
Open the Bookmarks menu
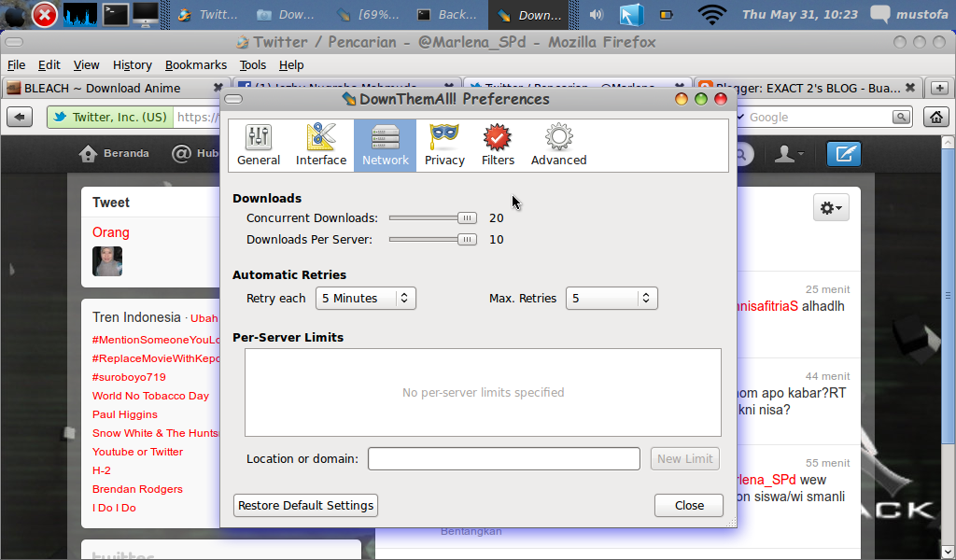coord(196,64)
